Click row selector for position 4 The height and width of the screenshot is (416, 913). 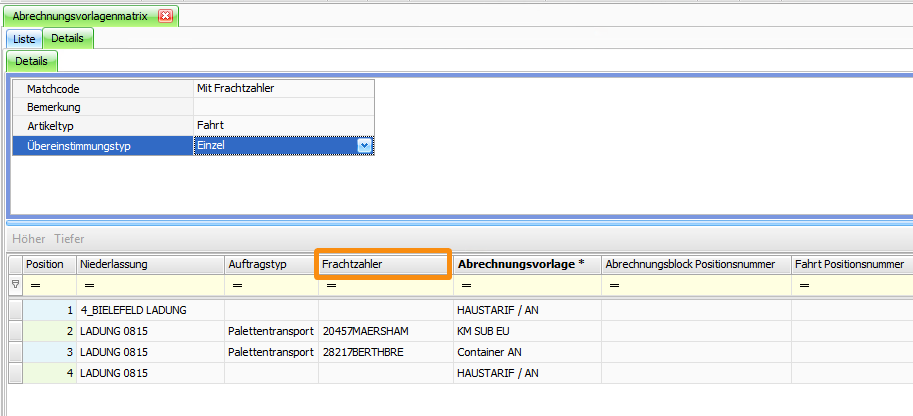click(x=15, y=373)
